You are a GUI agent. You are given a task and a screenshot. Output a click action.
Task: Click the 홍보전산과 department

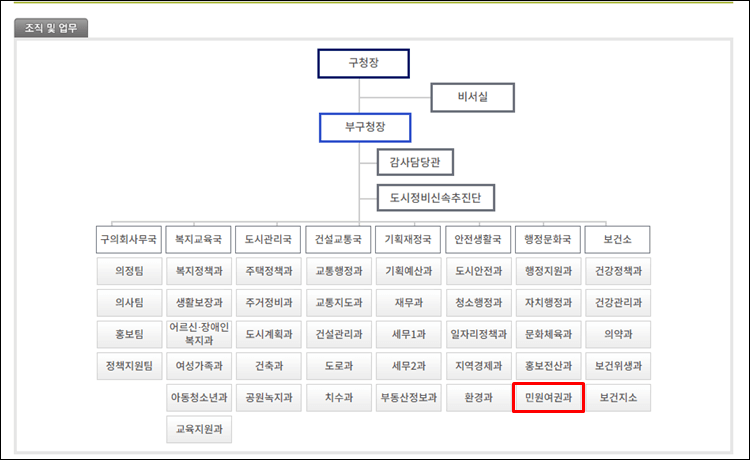pos(548,366)
